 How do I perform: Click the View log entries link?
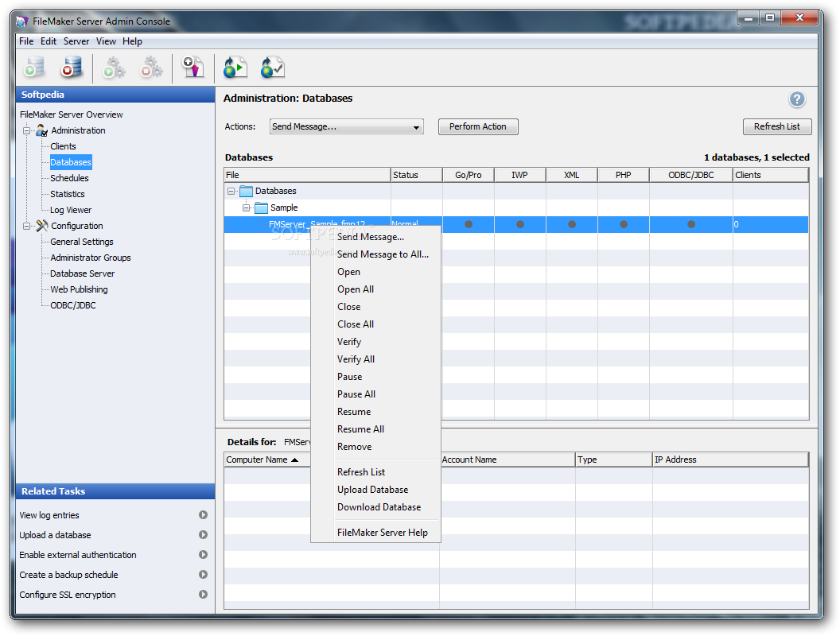(x=49, y=515)
